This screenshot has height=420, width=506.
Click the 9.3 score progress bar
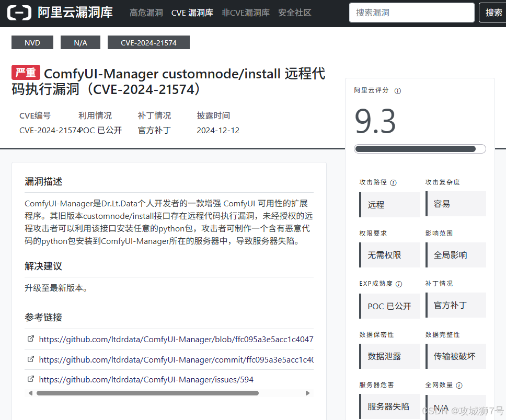point(420,149)
